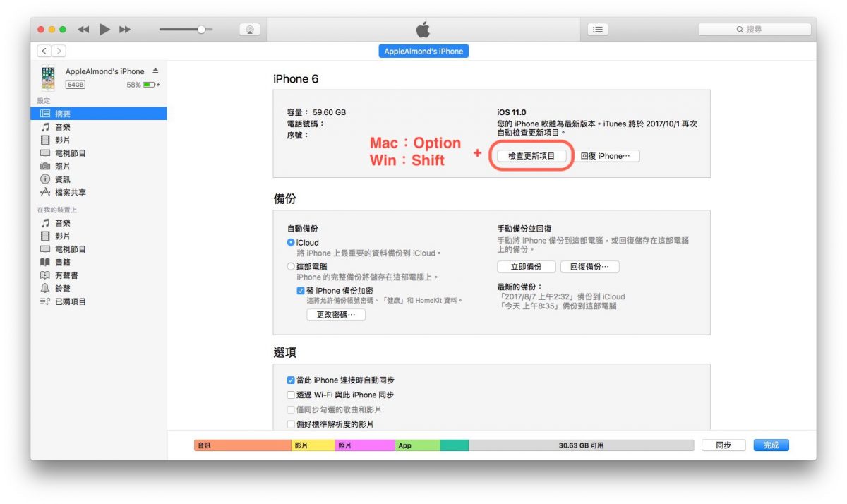This screenshot has height=504, width=847.
Task: Click the 58% battery indicator
Action: 143,85
